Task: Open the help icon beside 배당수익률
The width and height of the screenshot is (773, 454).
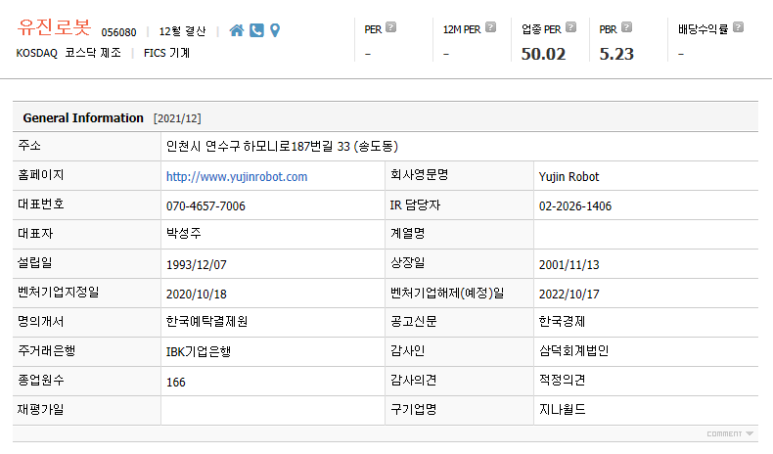Action: pyautogui.click(x=738, y=27)
